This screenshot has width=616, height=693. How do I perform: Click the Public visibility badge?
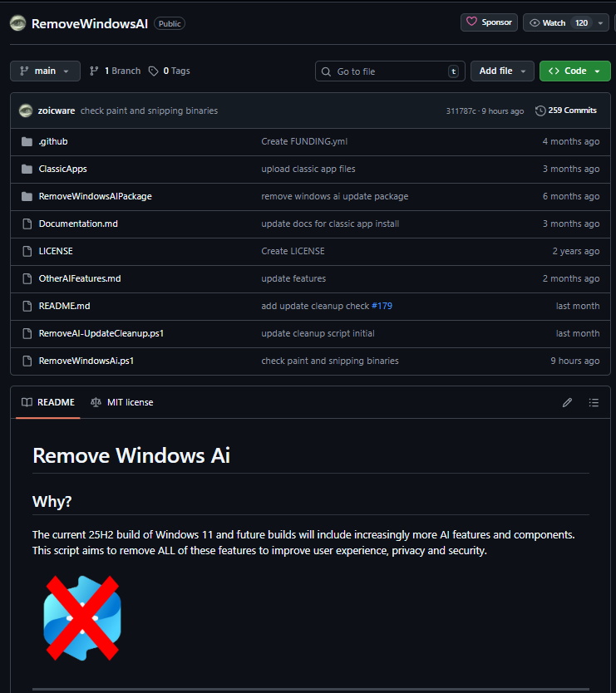click(x=170, y=23)
